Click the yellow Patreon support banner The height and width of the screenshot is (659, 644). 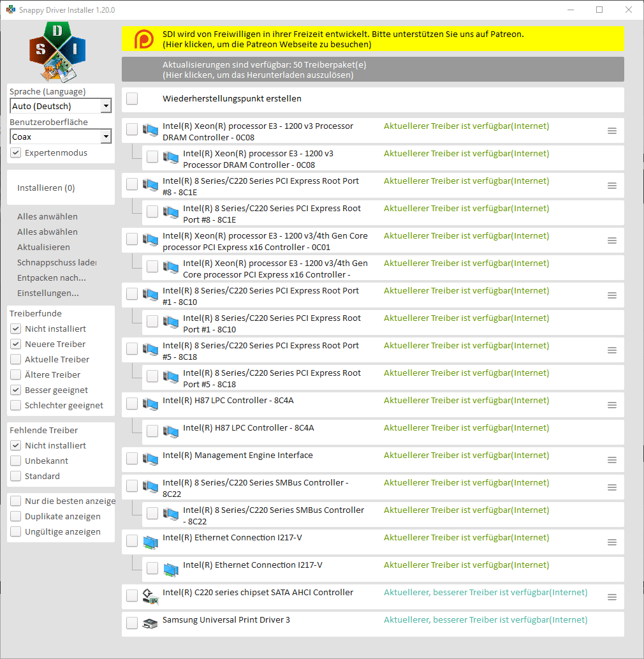point(372,39)
